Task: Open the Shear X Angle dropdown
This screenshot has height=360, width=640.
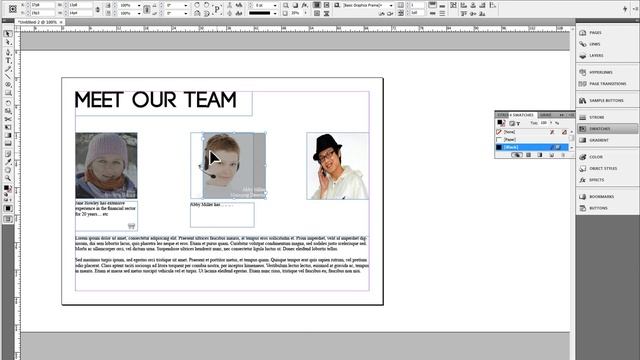Action: (x=186, y=13)
